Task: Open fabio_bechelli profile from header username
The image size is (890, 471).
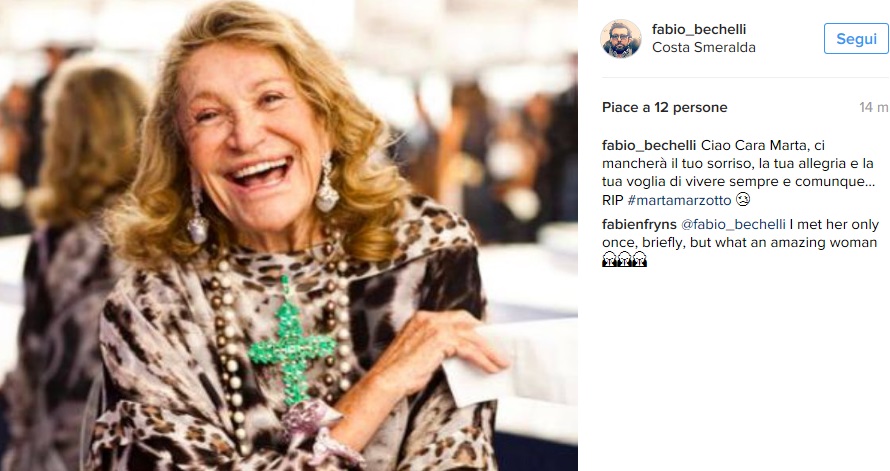Action: point(699,29)
